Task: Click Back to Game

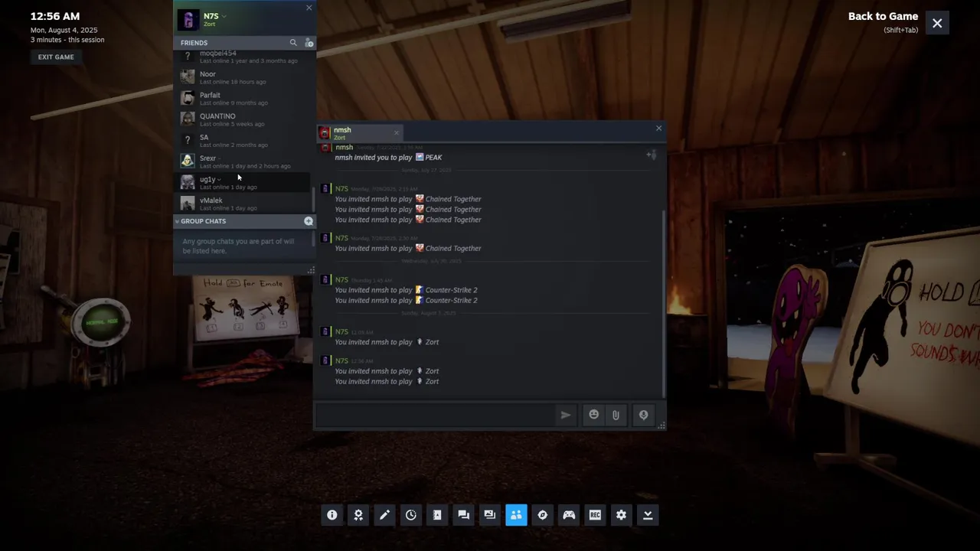Action: (x=883, y=16)
